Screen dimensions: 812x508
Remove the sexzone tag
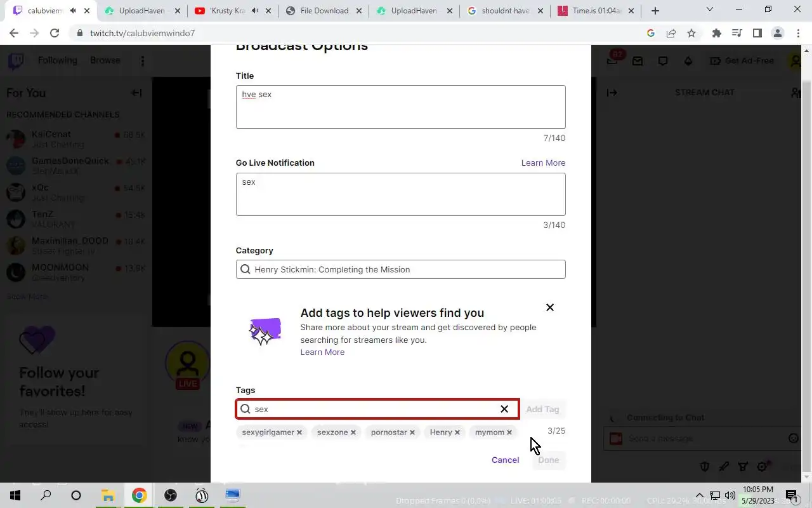coord(353,432)
